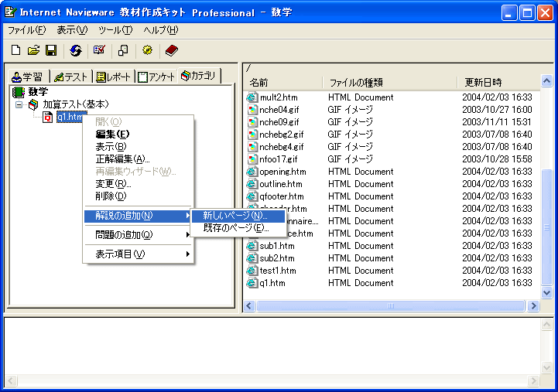Viewport: 558px width, 392px height.
Task: Collapse the 加算テスト(基本) tree node
Action: (x=19, y=104)
